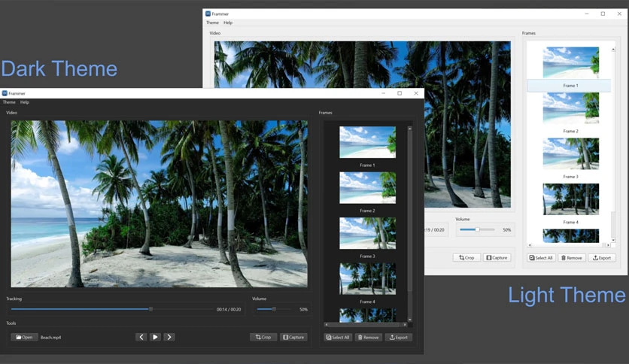Close the dark Frammer window
This screenshot has height=364, width=629.
point(416,93)
